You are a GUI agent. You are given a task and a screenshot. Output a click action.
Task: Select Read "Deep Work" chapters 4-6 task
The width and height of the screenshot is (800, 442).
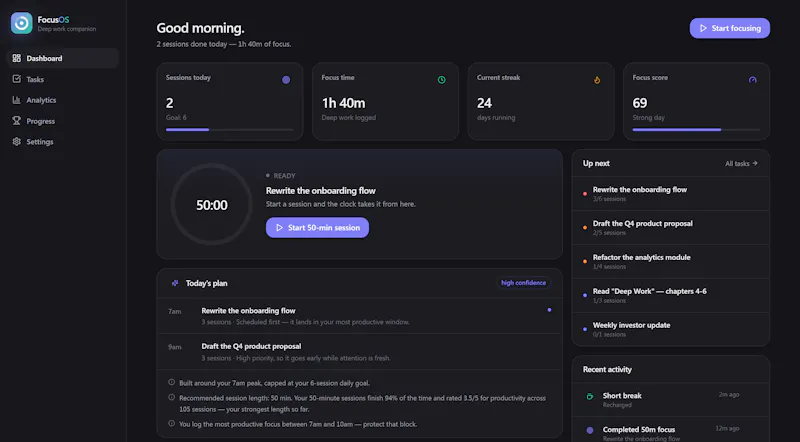pyautogui.click(x=670, y=296)
